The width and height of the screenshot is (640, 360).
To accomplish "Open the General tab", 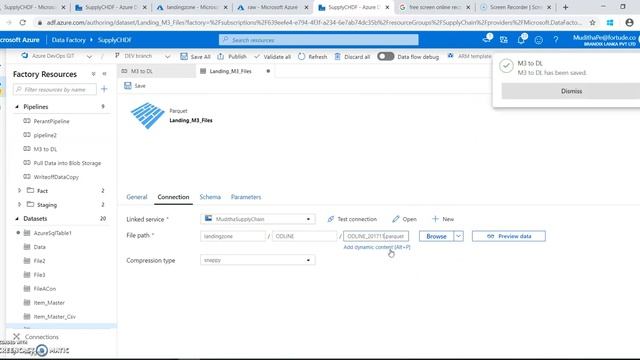I will coord(137,197).
